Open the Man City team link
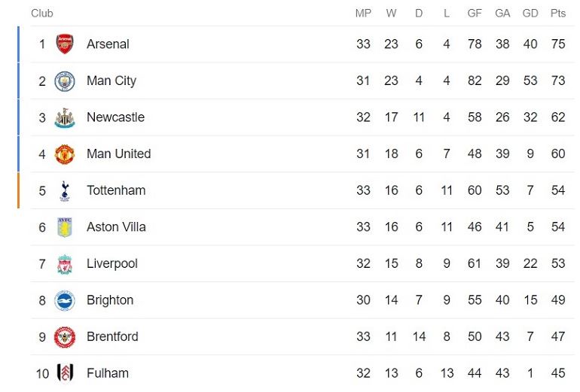The width and height of the screenshot is (580, 392). pyautogui.click(x=111, y=81)
